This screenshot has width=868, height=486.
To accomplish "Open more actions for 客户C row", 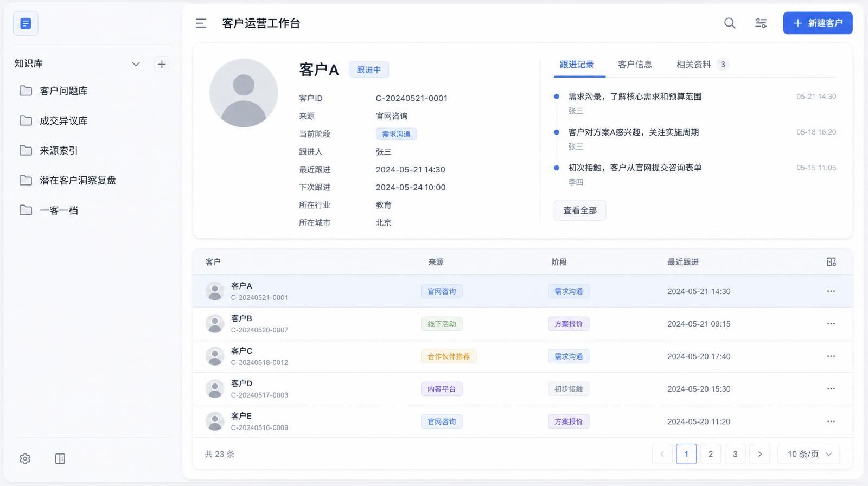I will click(831, 356).
